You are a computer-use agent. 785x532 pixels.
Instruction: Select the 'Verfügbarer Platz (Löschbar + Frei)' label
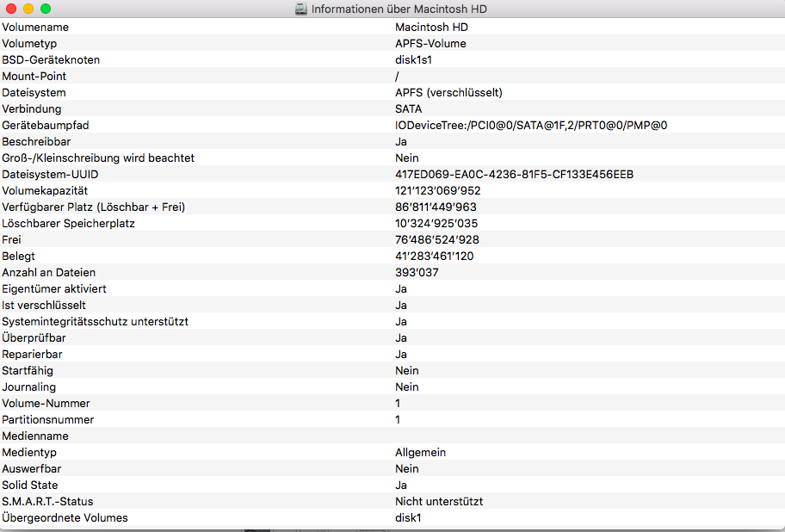(x=94, y=207)
